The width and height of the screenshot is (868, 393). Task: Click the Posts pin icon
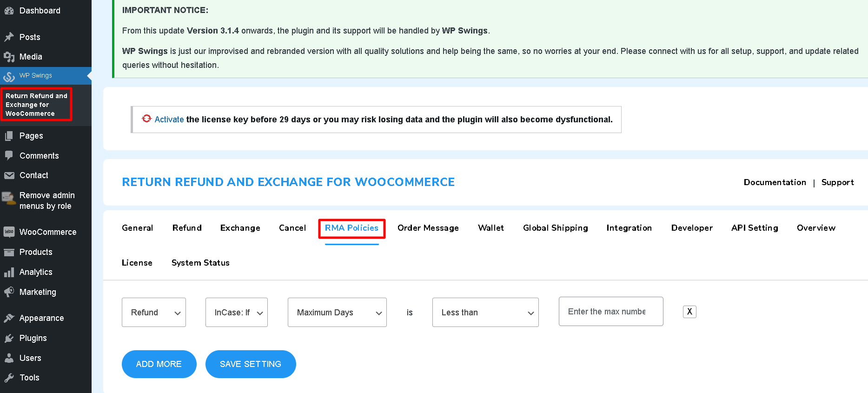point(9,37)
